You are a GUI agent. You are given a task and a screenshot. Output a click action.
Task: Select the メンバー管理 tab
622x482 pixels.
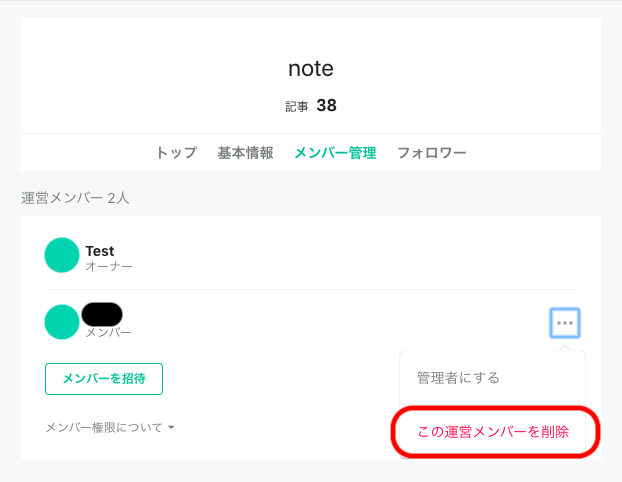point(335,152)
